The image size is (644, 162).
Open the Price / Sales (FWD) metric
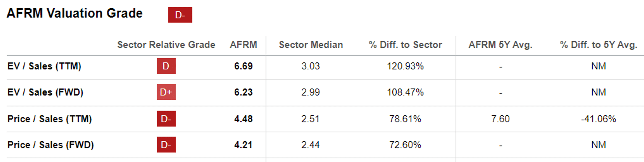(51, 145)
